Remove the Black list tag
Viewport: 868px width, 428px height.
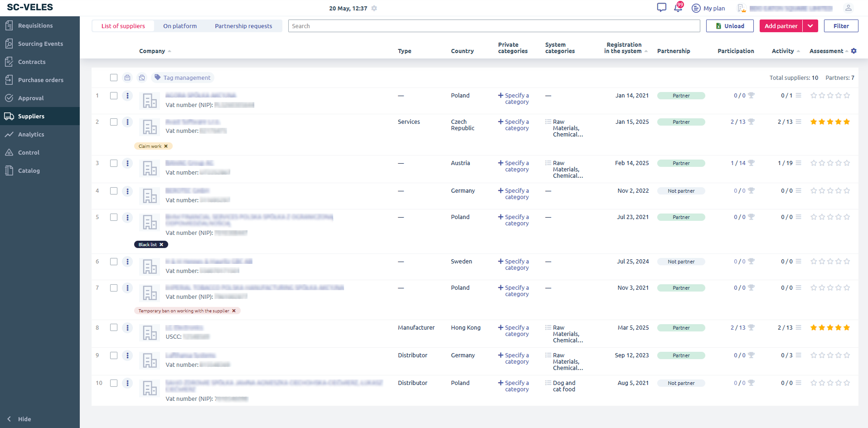coord(161,244)
